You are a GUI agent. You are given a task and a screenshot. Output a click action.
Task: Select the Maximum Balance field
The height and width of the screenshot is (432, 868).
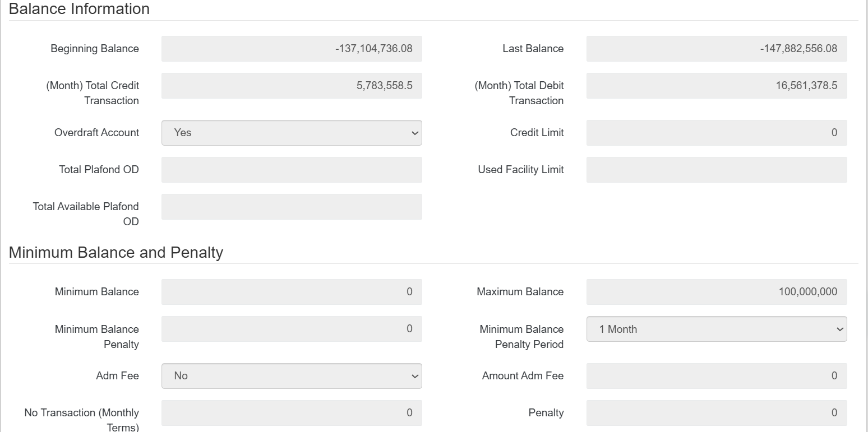716,292
